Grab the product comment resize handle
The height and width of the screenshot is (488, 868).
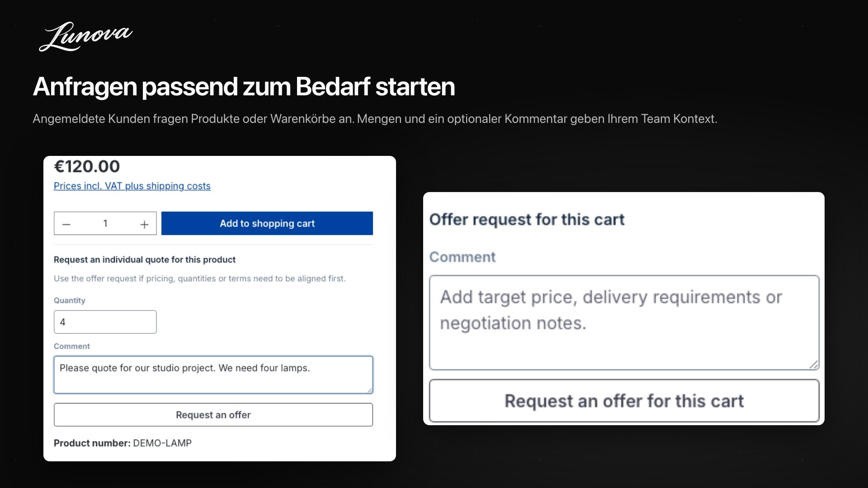pos(369,390)
